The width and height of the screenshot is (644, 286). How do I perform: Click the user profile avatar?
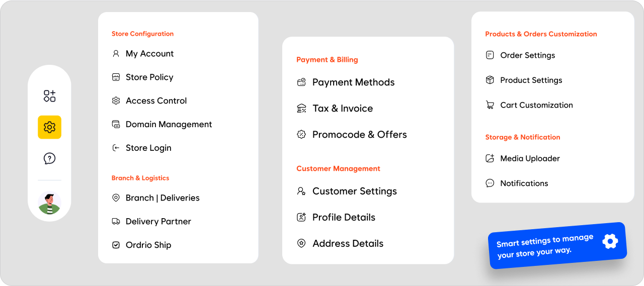coord(49,203)
